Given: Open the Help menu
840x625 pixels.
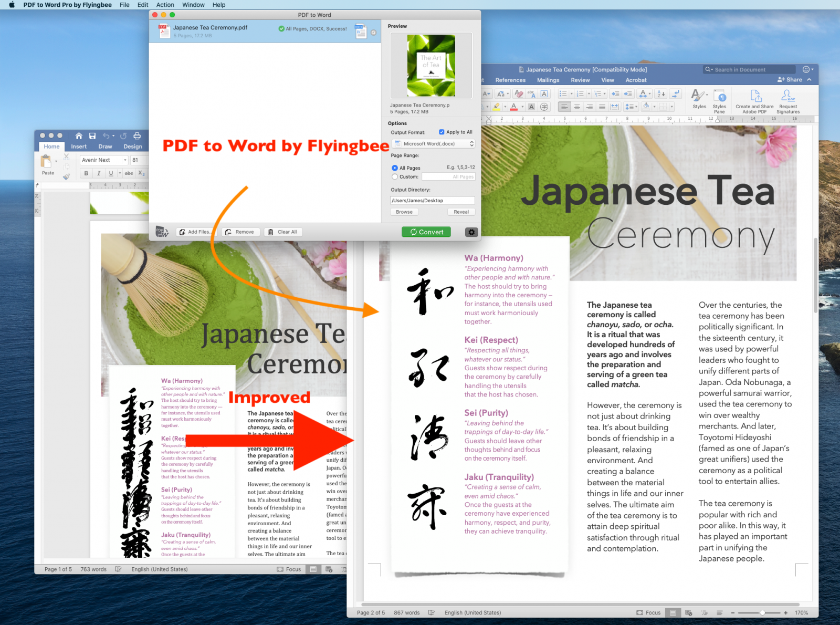Looking at the screenshot, I should tap(219, 5).
